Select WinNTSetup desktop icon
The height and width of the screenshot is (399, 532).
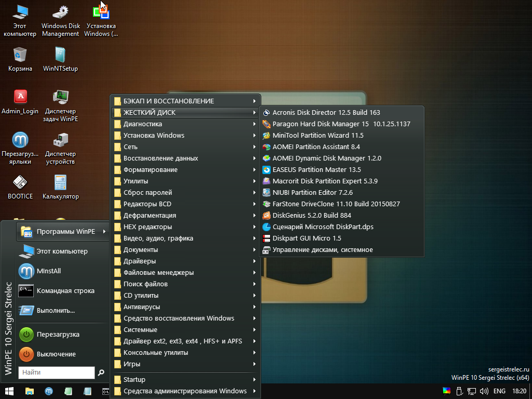click(60, 59)
